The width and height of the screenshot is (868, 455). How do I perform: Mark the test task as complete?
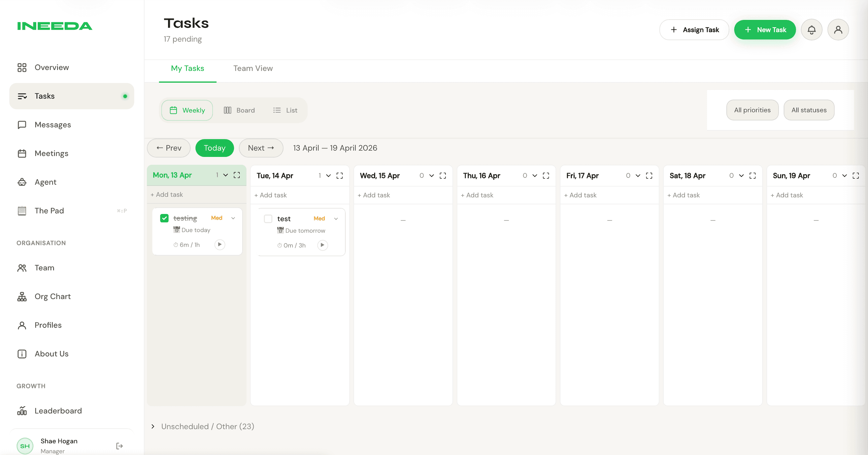tap(268, 218)
